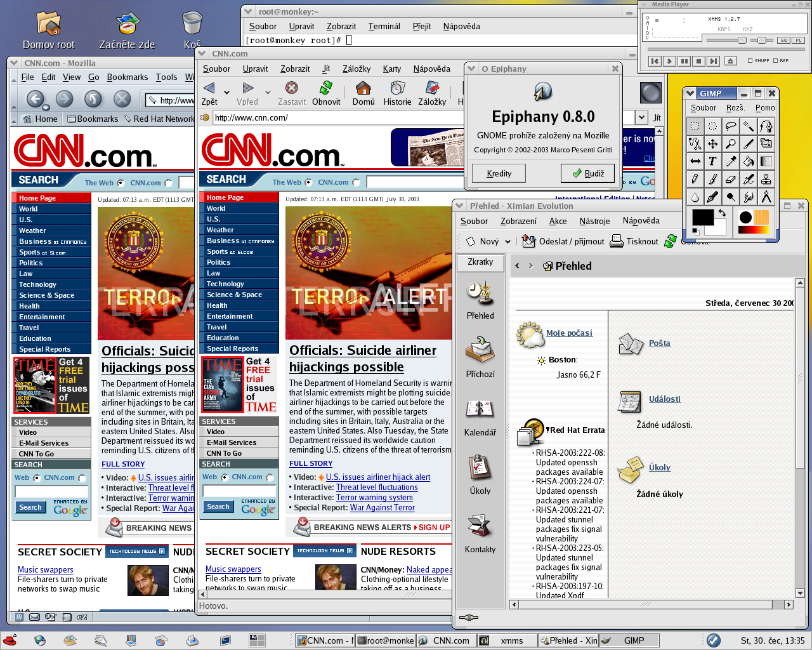Screen dimensions: 812x650
Task: Click Odeslat / přijmout button in Evolution
Action: pyautogui.click(x=563, y=241)
